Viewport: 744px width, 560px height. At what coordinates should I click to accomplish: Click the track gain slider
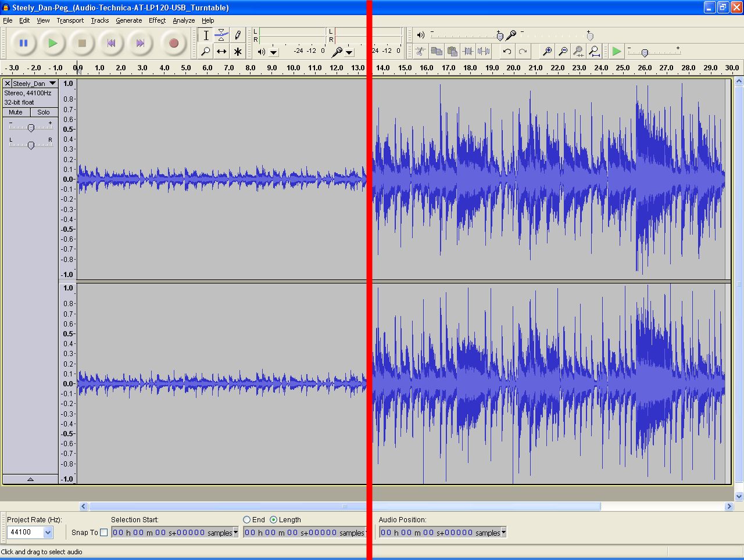(31, 128)
